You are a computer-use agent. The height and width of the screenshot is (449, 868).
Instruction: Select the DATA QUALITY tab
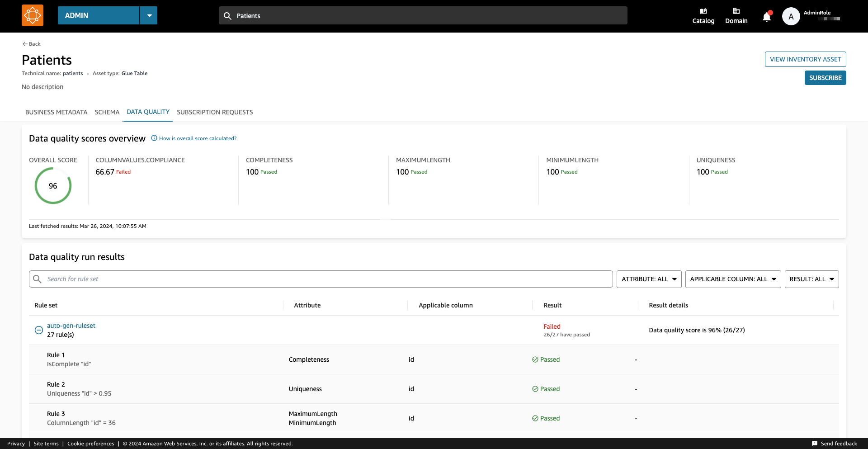[x=148, y=112]
